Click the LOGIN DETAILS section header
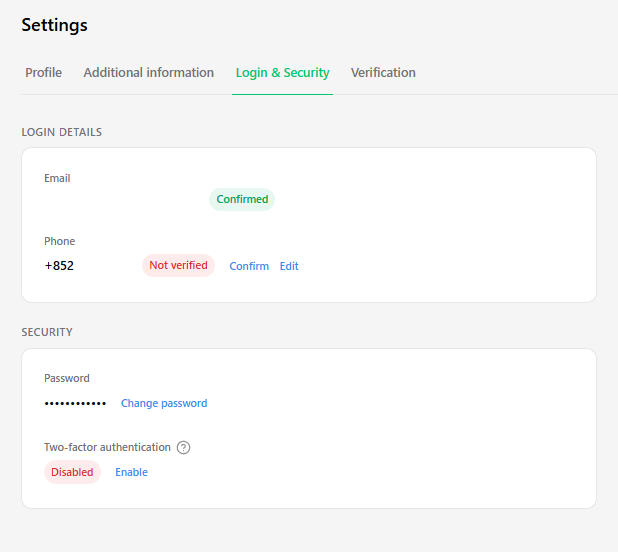The width and height of the screenshot is (618, 552). (x=62, y=132)
